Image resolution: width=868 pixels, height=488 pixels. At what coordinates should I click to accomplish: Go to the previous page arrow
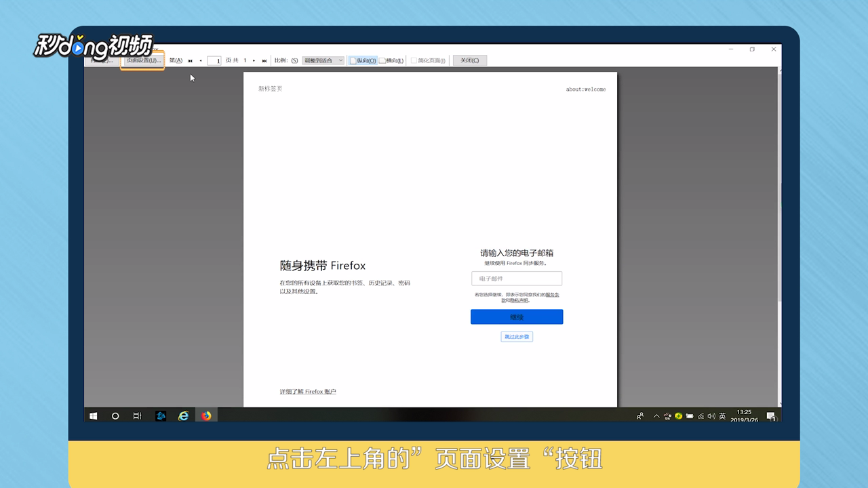tap(201, 61)
